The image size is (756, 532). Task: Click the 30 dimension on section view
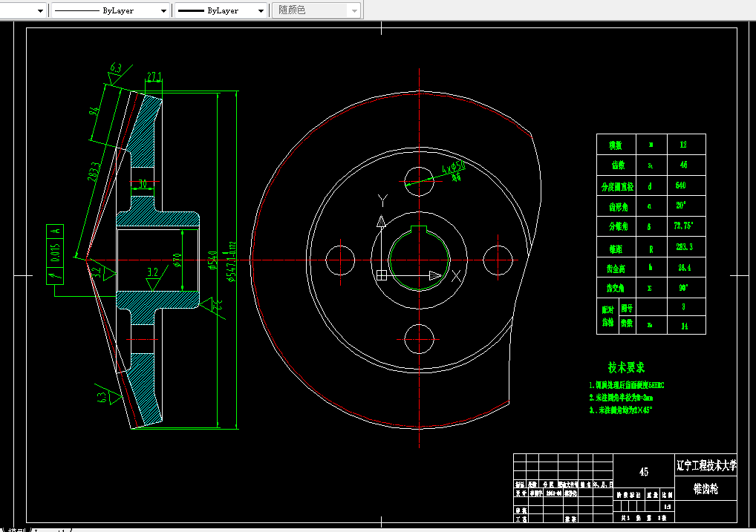143,183
